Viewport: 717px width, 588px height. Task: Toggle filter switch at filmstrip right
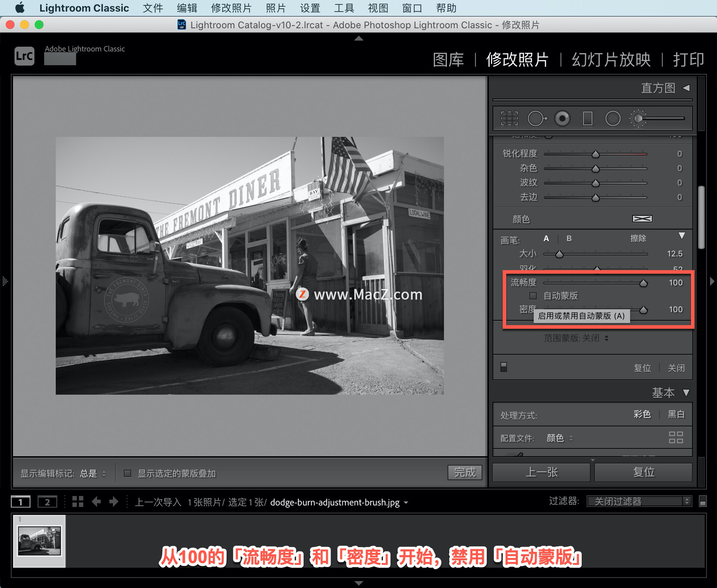click(x=702, y=501)
